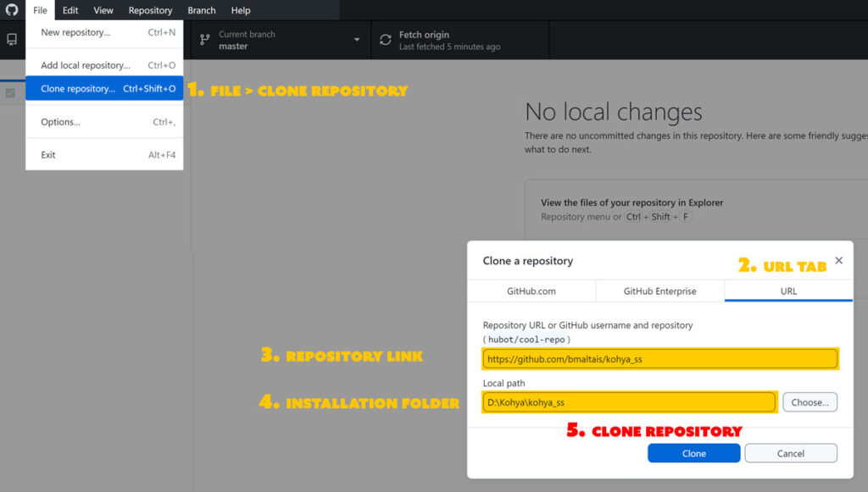Select the URL tab

pyautogui.click(x=787, y=290)
